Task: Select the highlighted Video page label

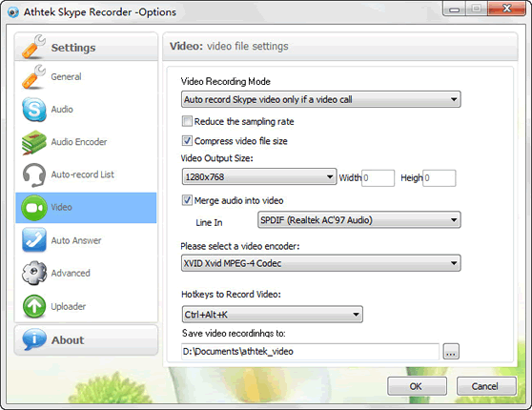Action: 61,207
